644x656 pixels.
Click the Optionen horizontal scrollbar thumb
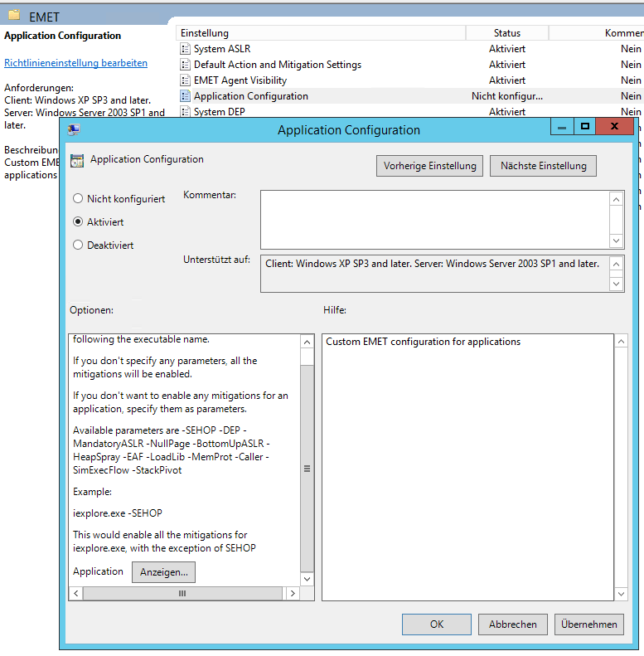point(182,593)
